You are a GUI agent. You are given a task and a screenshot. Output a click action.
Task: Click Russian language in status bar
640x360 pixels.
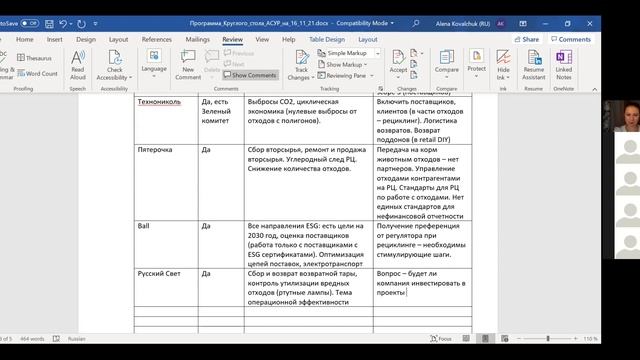click(76, 339)
